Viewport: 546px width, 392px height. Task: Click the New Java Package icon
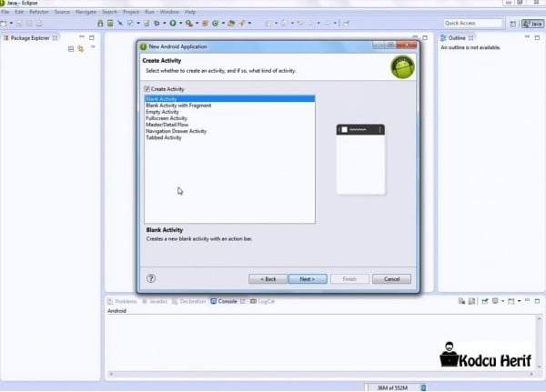[205, 23]
